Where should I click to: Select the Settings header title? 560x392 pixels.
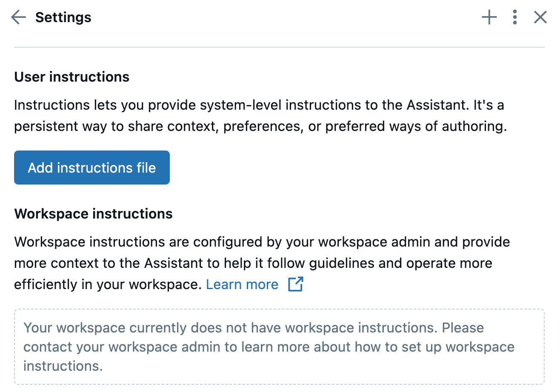(x=63, y=17)
